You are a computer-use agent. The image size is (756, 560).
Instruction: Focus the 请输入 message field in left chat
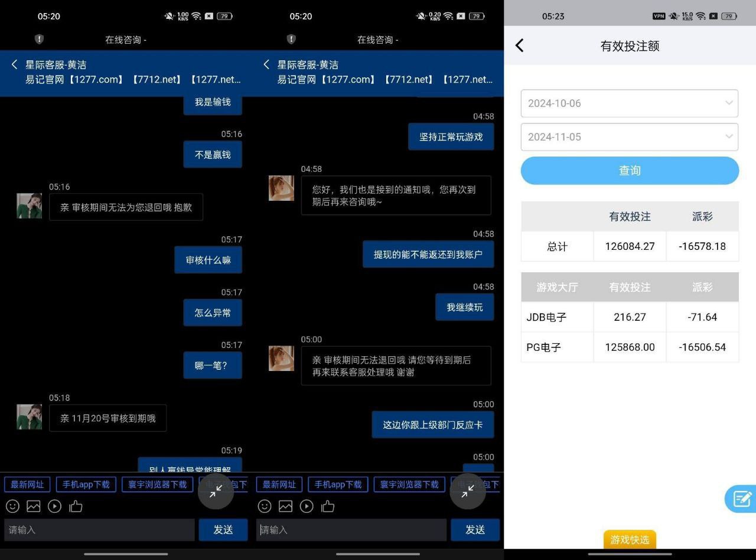click(99, 530)
